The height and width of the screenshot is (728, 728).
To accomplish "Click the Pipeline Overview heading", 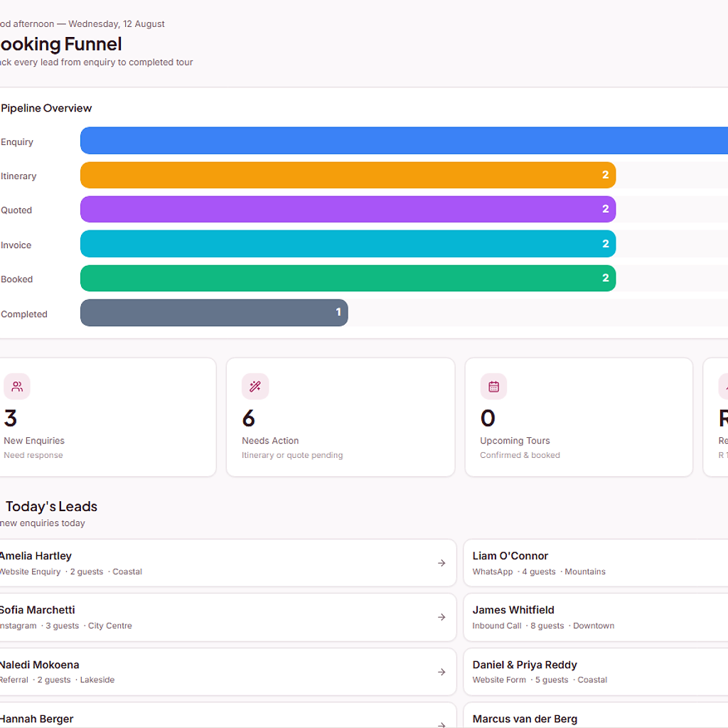I will [46, 108].
